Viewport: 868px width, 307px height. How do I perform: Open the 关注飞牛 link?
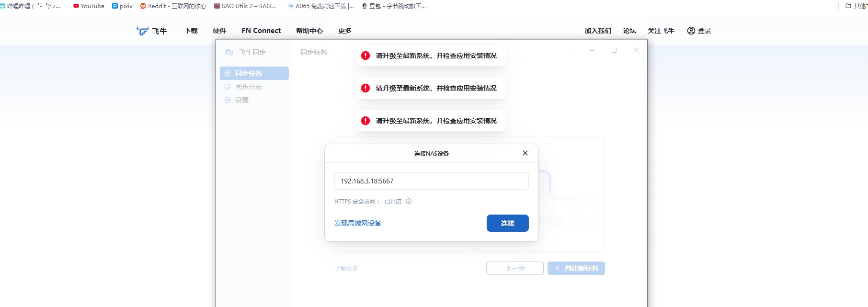coord(661,31)
